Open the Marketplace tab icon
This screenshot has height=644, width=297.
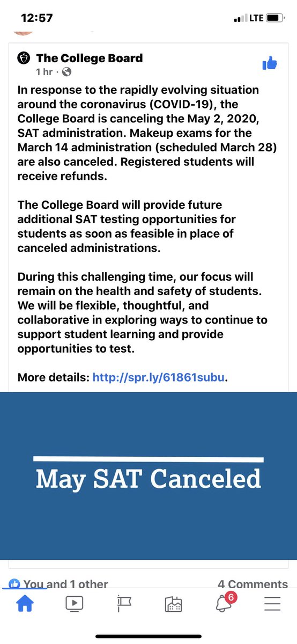click(x=174, y=604)
